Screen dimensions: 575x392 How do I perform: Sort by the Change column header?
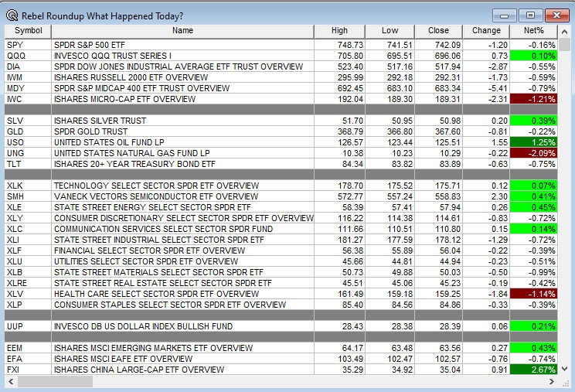[486, 31]
